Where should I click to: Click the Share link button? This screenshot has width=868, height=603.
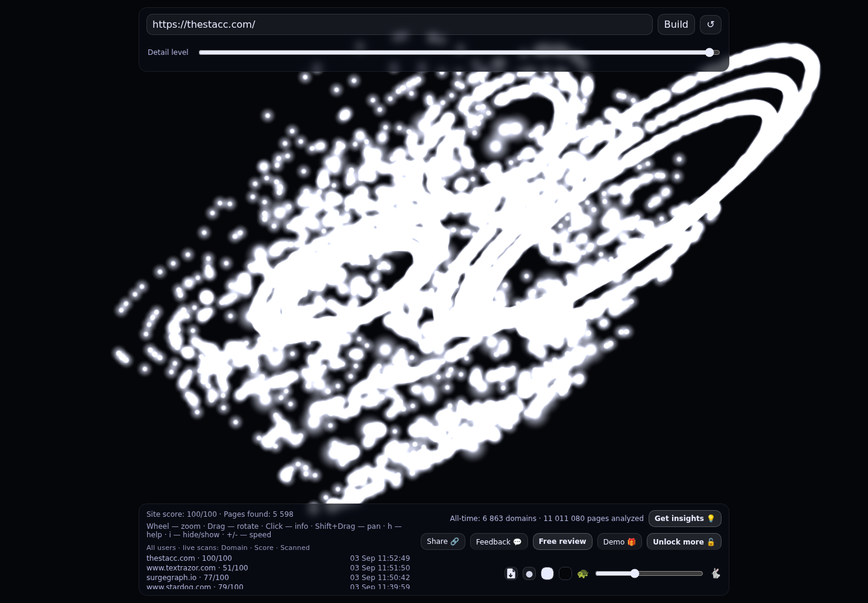(443, 541)
